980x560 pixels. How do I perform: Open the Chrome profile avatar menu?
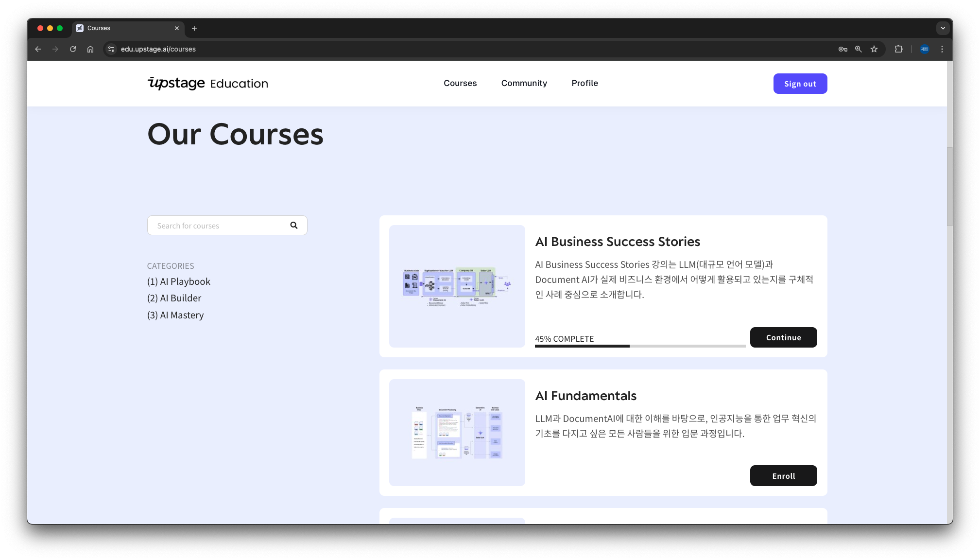925,49
